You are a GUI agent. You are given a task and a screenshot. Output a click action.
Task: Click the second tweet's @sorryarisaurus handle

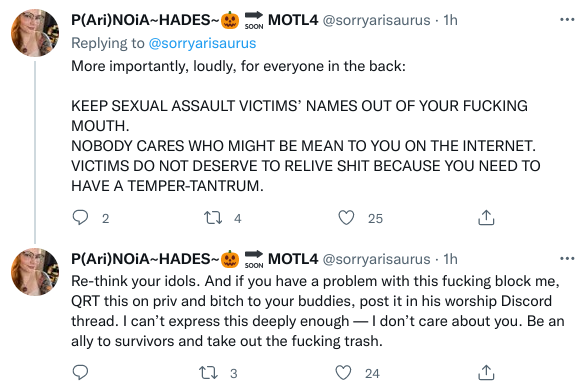(x=376, y=259)
